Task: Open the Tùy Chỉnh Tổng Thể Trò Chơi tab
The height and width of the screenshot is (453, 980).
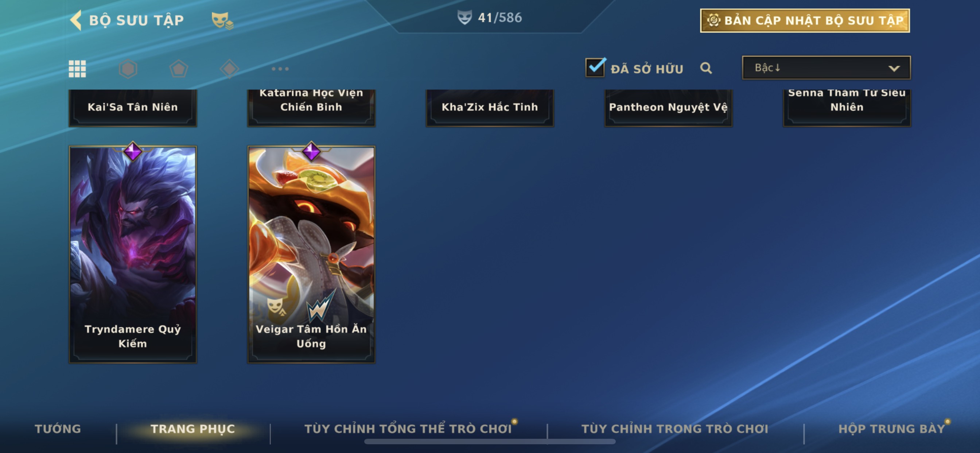Action: (408, 429)
